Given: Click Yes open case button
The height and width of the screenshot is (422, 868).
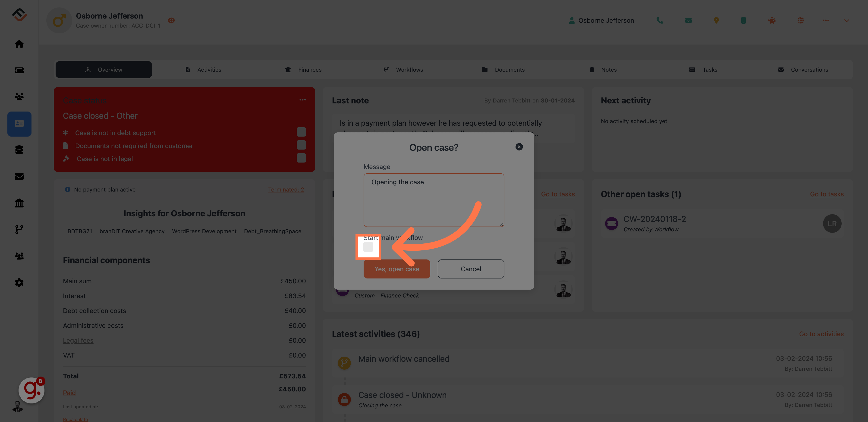Looking at the screenshot, I should coord(397,269).
